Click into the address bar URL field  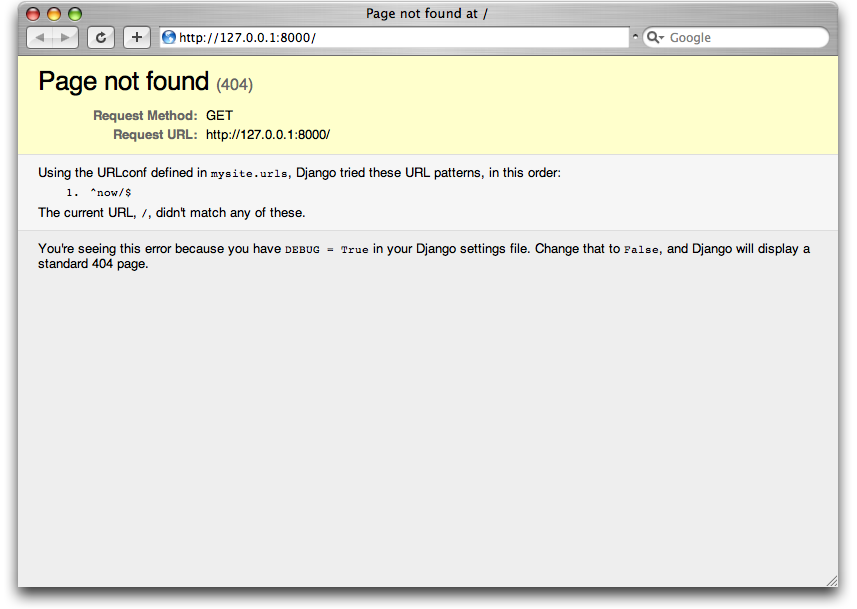click(x=400, y=38)
